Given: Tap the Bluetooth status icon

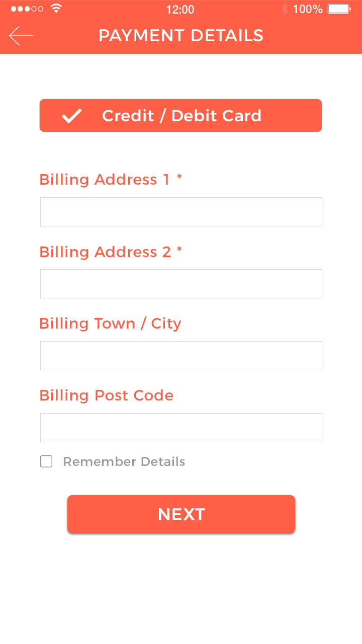Looking at the screenshot, I should pyautogui.click(x=284, y=9).
